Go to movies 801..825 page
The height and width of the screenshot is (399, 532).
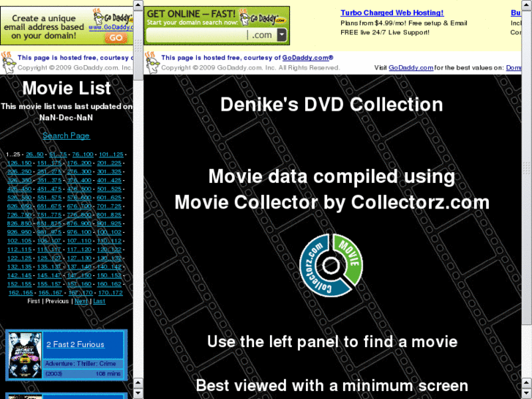pos(109,215)
